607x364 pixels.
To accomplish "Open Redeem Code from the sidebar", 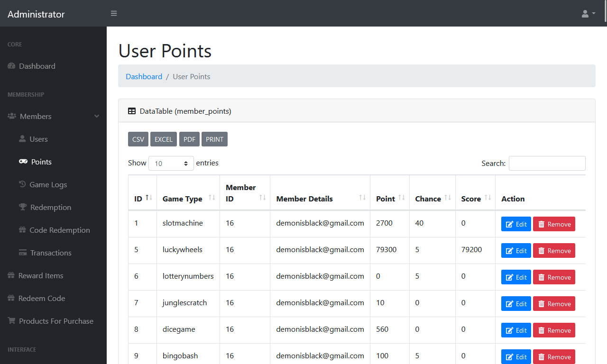I will 42,298.
